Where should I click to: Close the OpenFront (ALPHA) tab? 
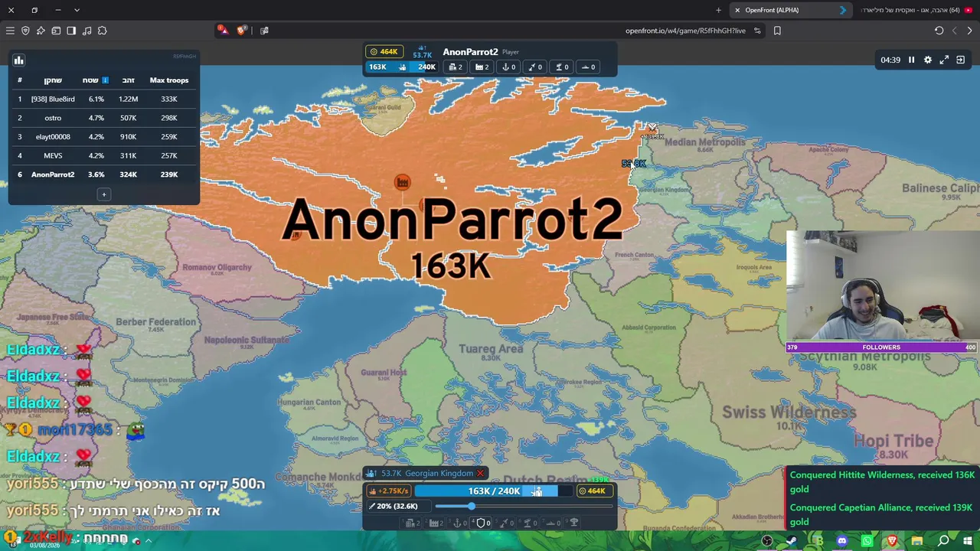[737, 10]
